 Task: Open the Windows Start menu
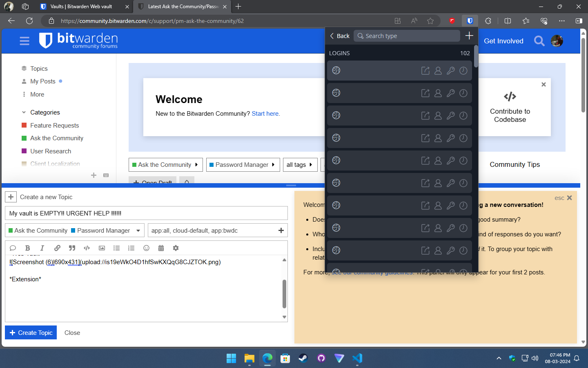click(231, 358)
